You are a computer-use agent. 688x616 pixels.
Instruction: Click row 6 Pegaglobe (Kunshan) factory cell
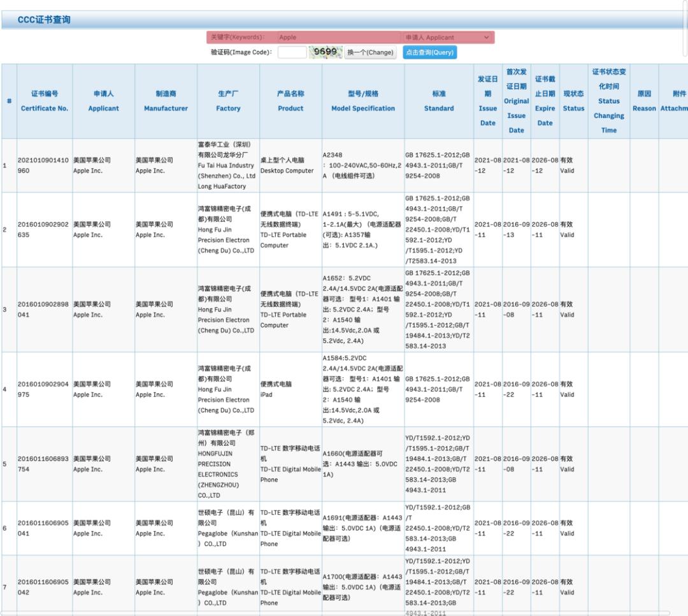click(227, 528)
